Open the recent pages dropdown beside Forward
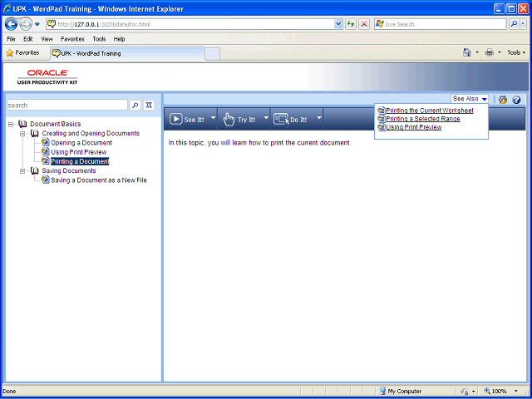The width and height of the screenshot is (532, 399). 37,24
